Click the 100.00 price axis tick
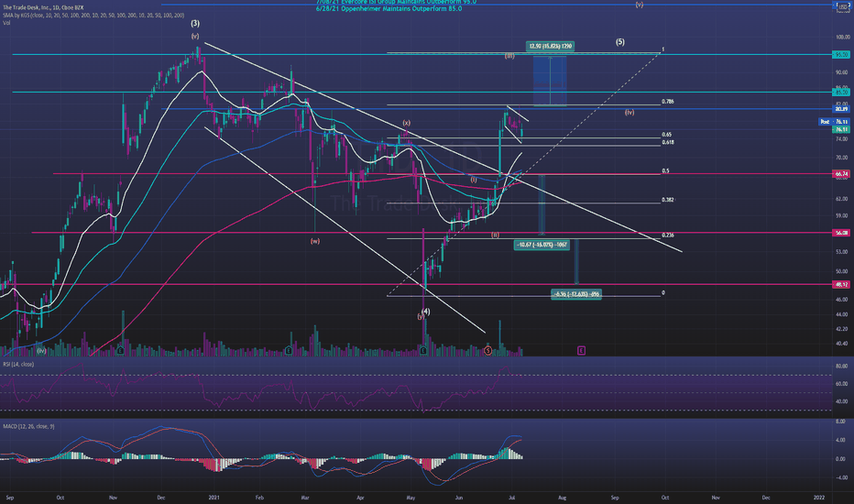 pos(842,37)
